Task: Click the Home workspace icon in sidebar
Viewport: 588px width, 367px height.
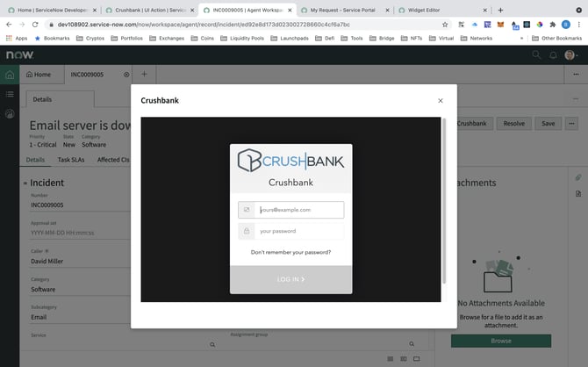Action: pos(10,75)
